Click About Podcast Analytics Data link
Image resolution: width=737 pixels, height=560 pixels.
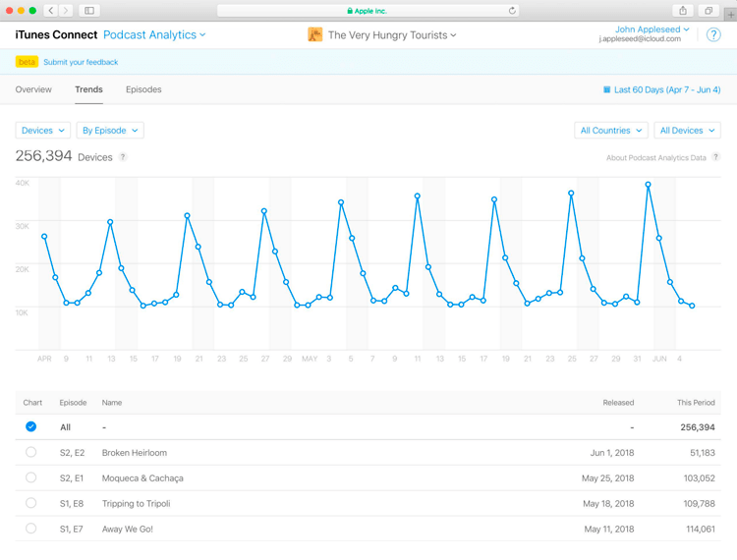point(655,158)
